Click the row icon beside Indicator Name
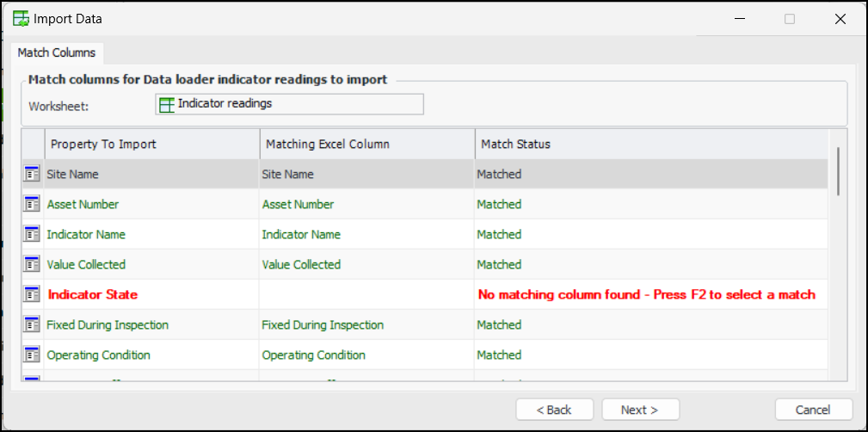The width and height of the screenshot is (868, 432). 32,234
